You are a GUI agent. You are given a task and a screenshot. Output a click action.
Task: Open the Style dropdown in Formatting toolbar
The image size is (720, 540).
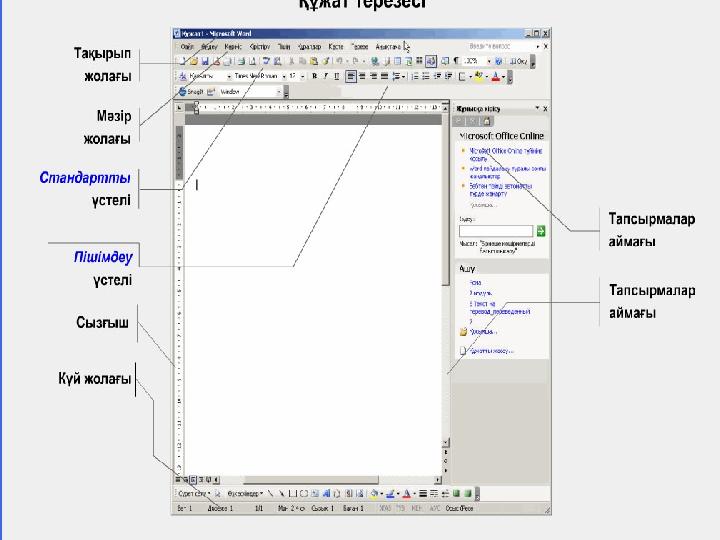(x=229, y=76)
